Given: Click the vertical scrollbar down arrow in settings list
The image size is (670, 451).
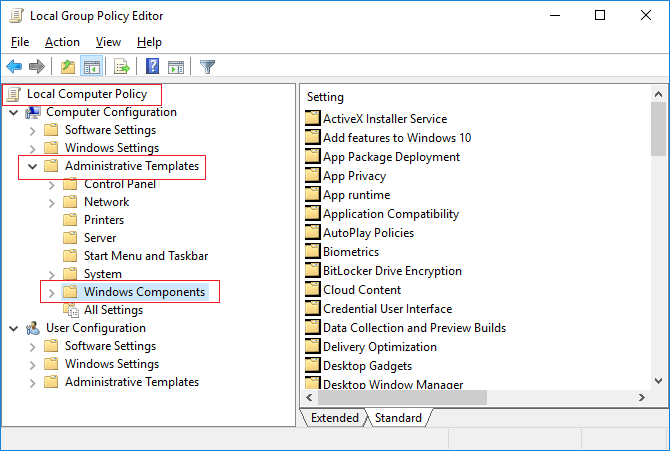Looking at the screenshot, I should 659,380.
